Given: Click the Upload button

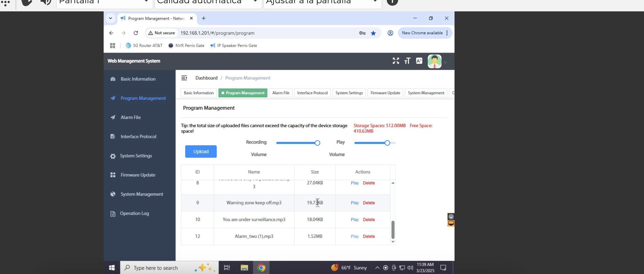Looking at the screenshot, I should click(201, 152).
